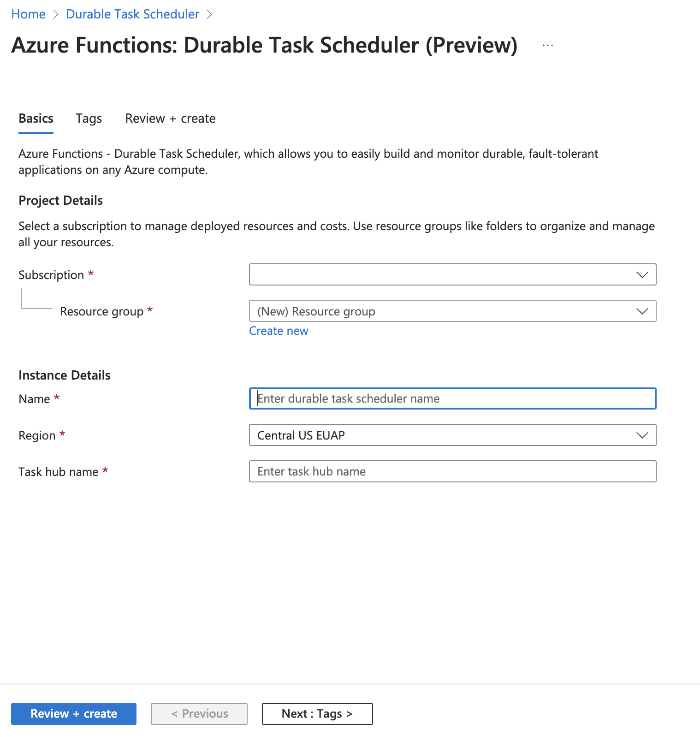700x737 pixels.
Task: Click the ellipsis more options icon
Action: [547, 45]
